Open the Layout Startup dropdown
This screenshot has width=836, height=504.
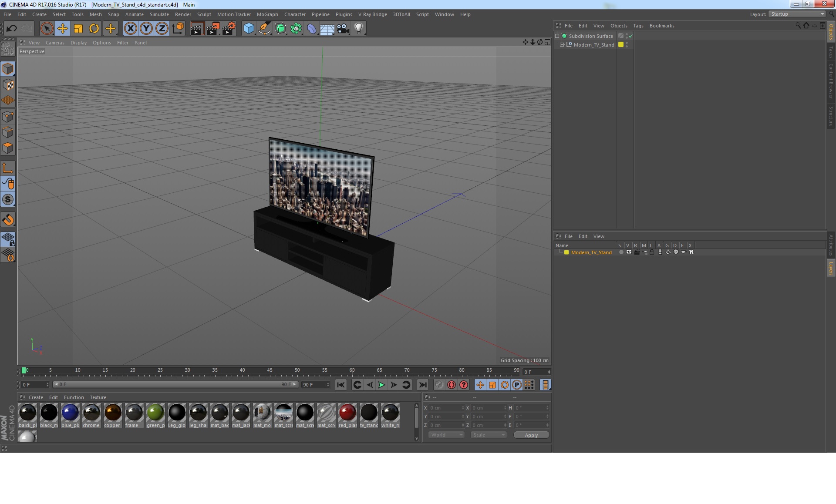coord(798,14)
